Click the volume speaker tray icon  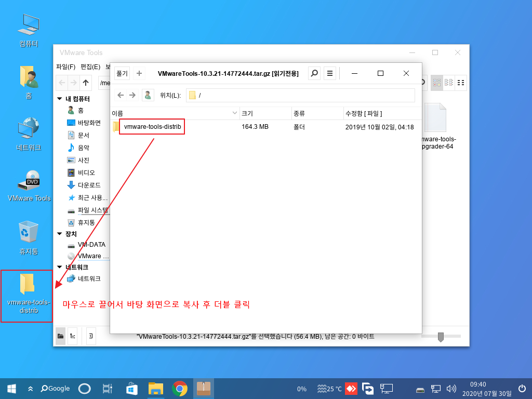(x=451, y=389)
